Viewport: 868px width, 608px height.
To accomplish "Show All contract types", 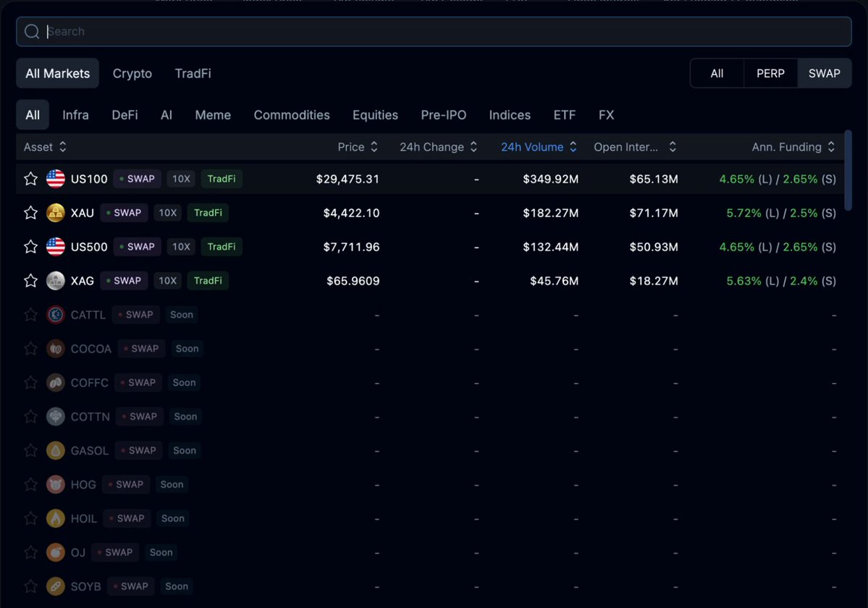I will 717,74.
